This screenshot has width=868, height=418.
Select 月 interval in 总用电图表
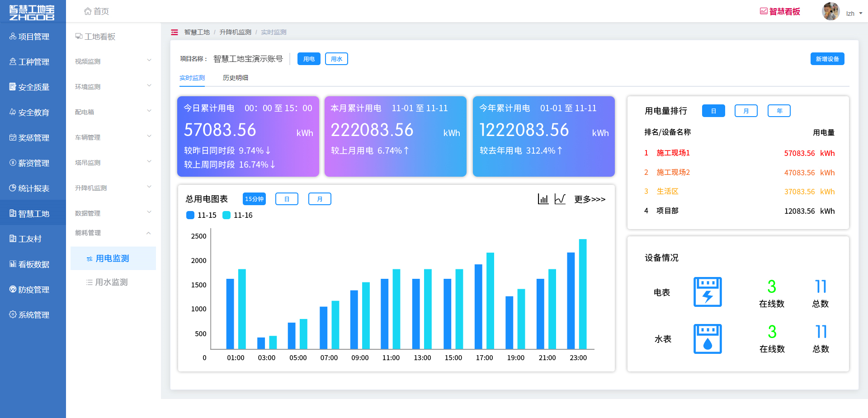pos(320,199)
